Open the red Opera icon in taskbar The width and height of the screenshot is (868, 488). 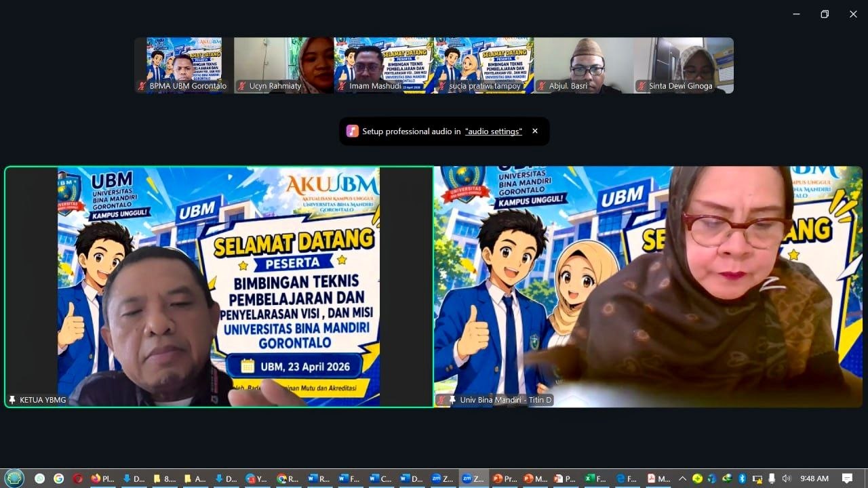(78, 479)
